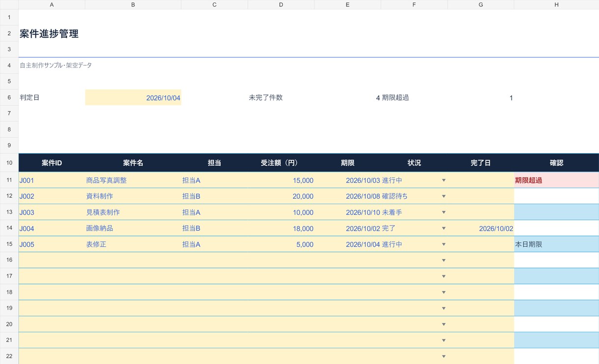This screenshot has height=364, width=599.
Task: Select the 見積表制作 cell
Action: pos(133,212)
